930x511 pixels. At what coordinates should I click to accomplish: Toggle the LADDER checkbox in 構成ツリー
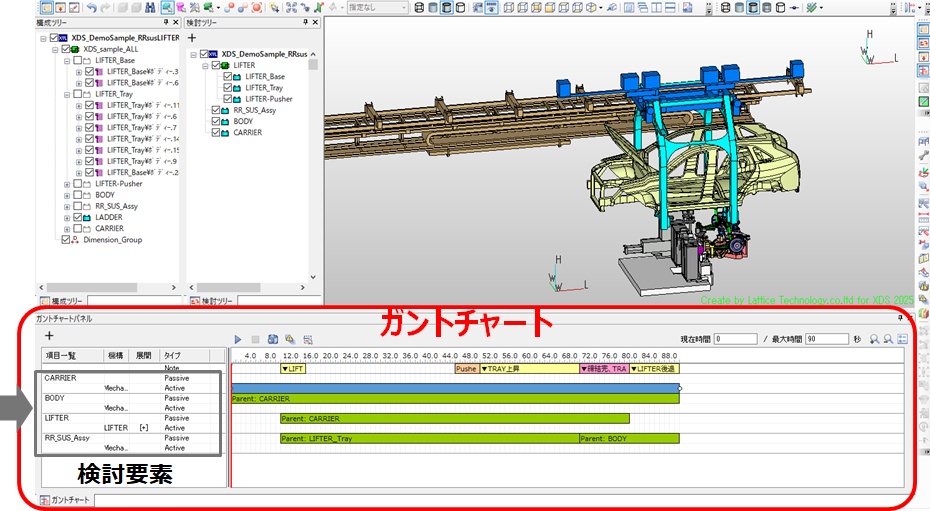click(78, 217)
